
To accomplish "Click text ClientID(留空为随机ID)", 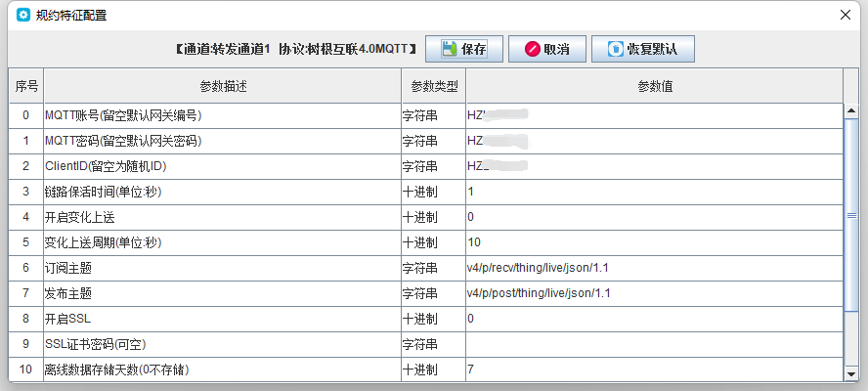I will 106,167.
